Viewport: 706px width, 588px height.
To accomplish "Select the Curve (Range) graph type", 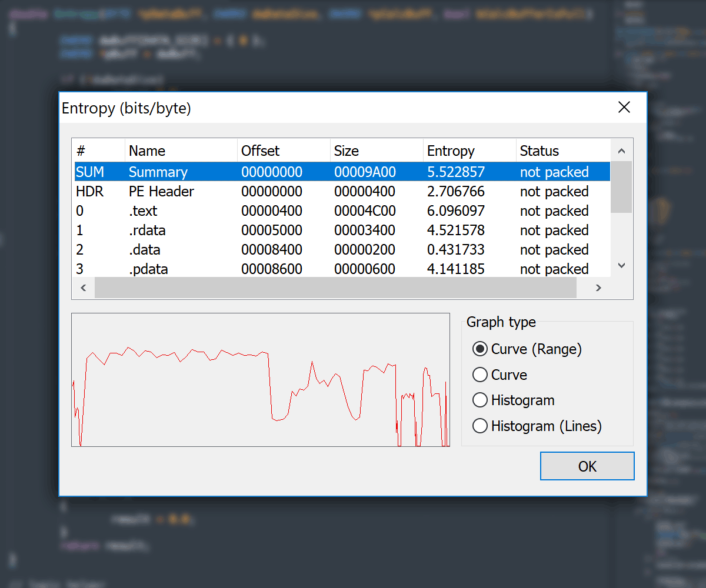I will [x=480, y=349].
